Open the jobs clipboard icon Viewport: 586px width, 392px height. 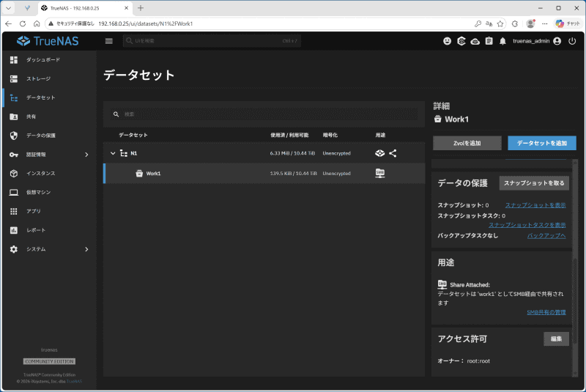click(489, 41)
